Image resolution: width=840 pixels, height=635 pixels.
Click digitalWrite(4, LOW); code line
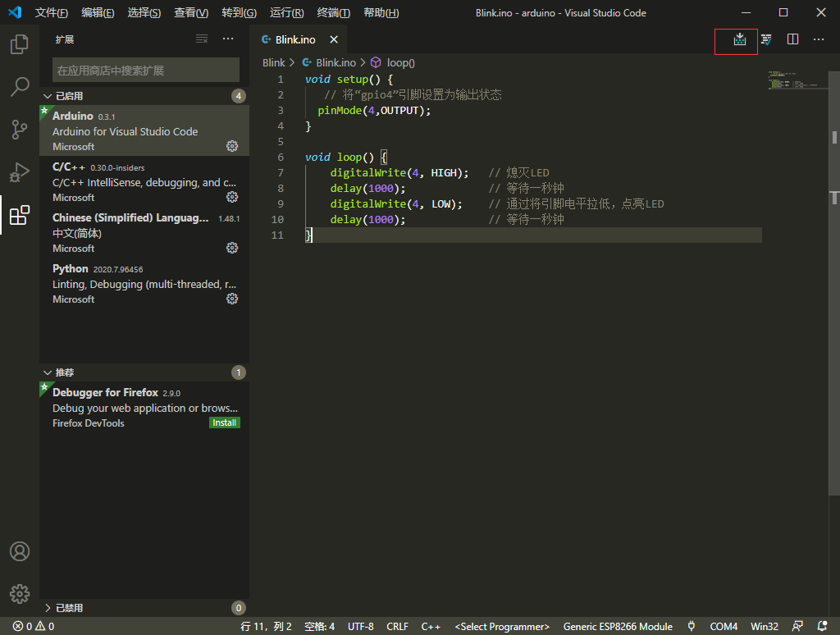[x=396, y=203]
